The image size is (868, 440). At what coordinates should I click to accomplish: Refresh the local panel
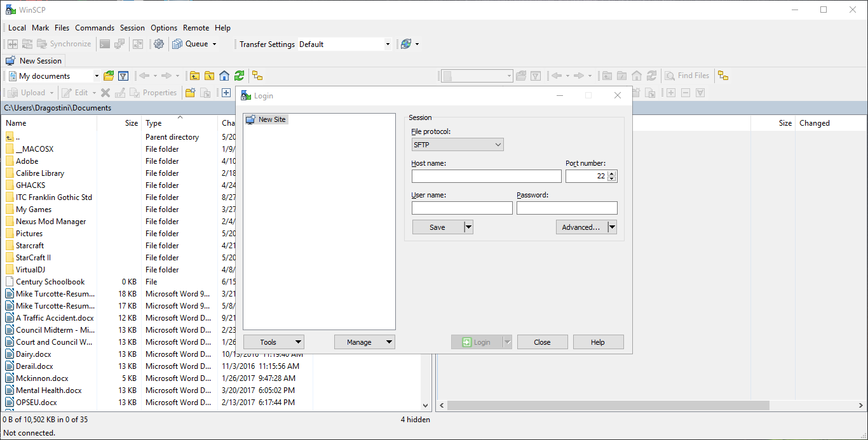tap(239, 76)
